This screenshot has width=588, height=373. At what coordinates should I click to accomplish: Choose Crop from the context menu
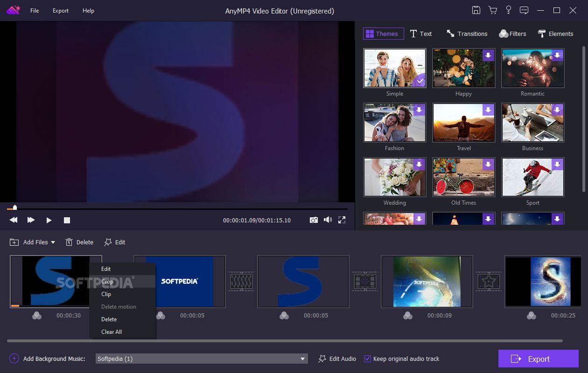pos(107,282)
